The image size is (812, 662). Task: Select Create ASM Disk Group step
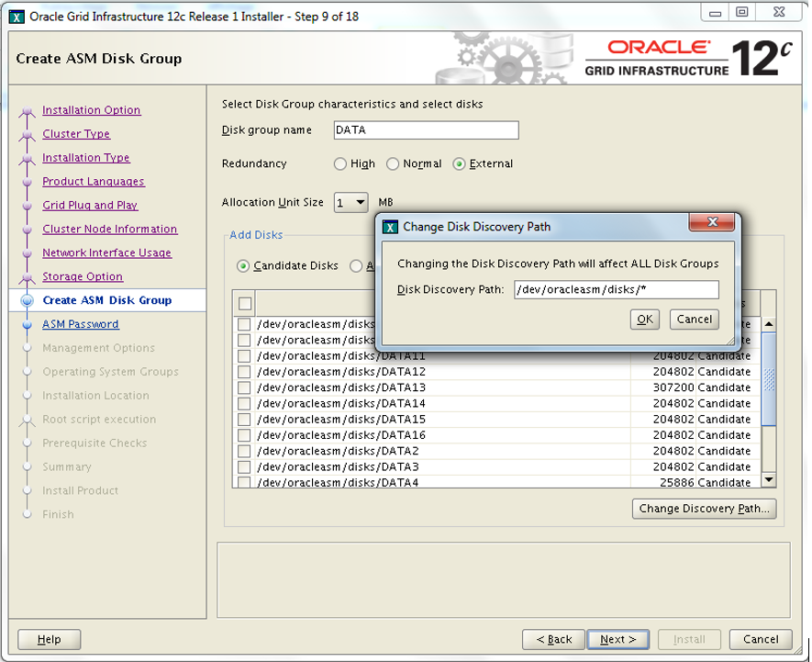[x=107, y=300]
